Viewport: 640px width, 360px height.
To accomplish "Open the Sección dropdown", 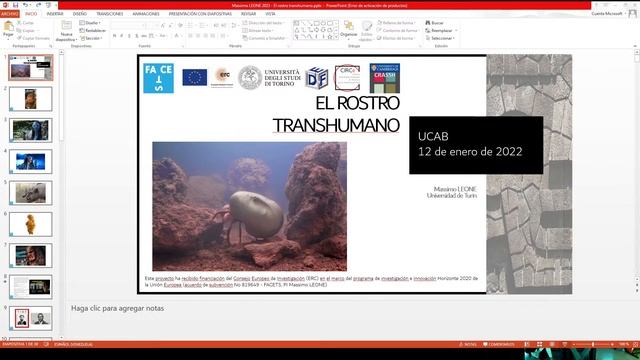I will (91, 38).
